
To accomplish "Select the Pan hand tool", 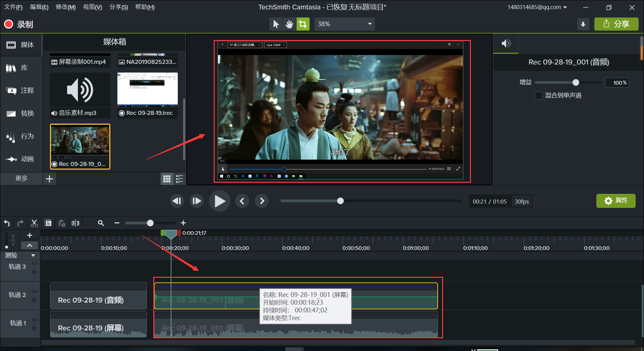I will click(x=289, y=24).
